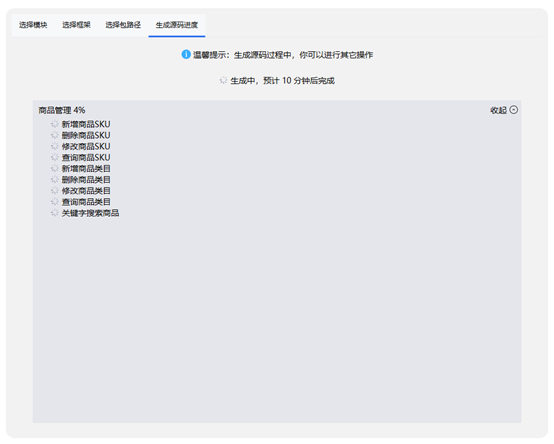Image resolution: width=554 pixels, height=444 pixels.
Task: Click the loading spinner beside 新增商品类目
Action: (54, 168)
